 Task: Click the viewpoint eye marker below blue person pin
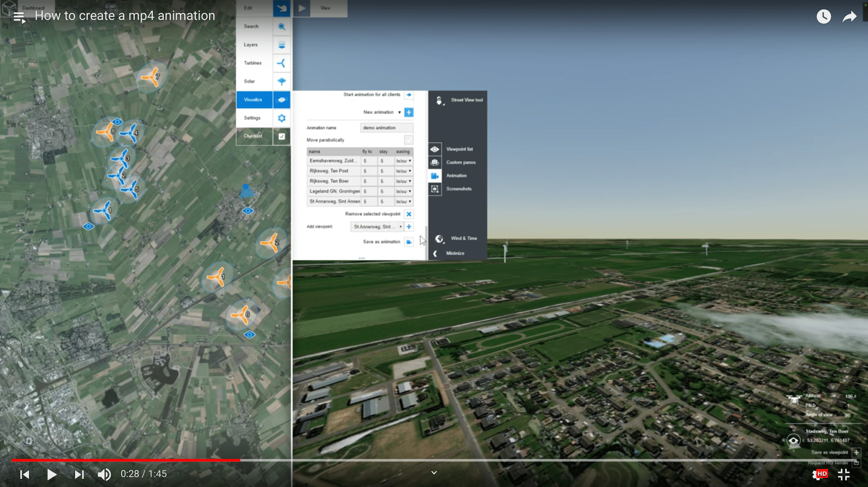coord(248,211)
